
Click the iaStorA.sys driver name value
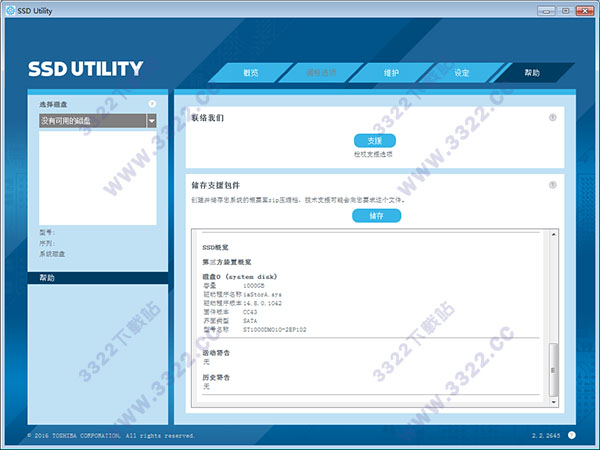(x=262, y=295)
